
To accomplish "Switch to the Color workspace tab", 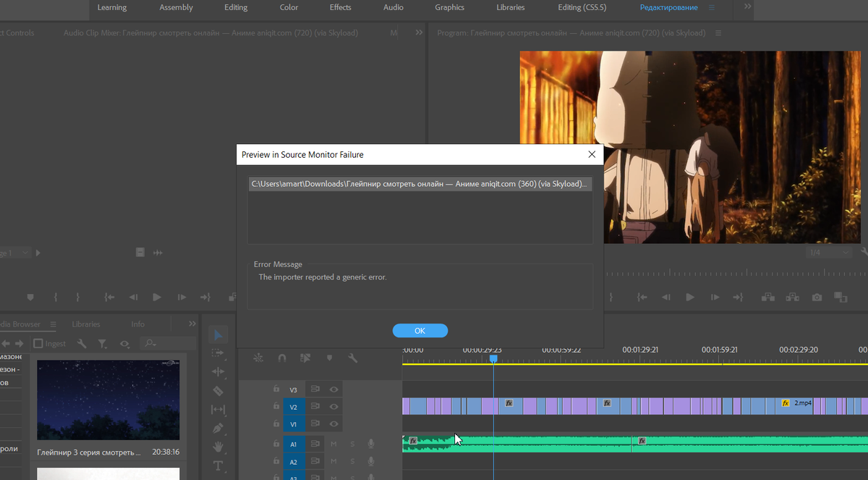I will coord(288,7).
